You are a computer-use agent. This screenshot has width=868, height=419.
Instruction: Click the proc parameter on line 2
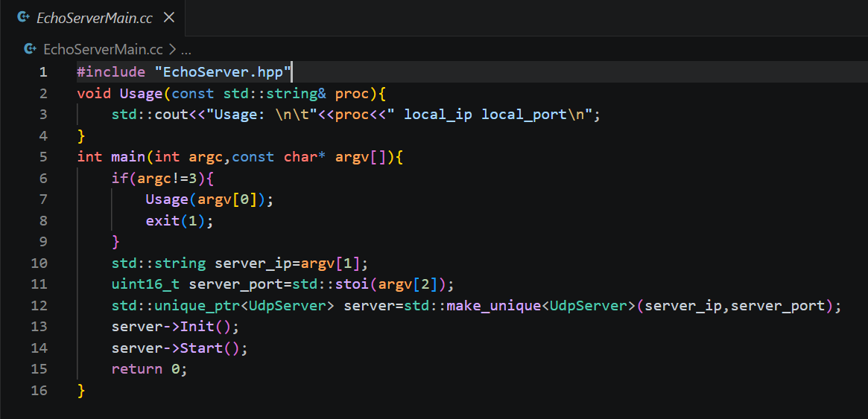pos(352,94)
